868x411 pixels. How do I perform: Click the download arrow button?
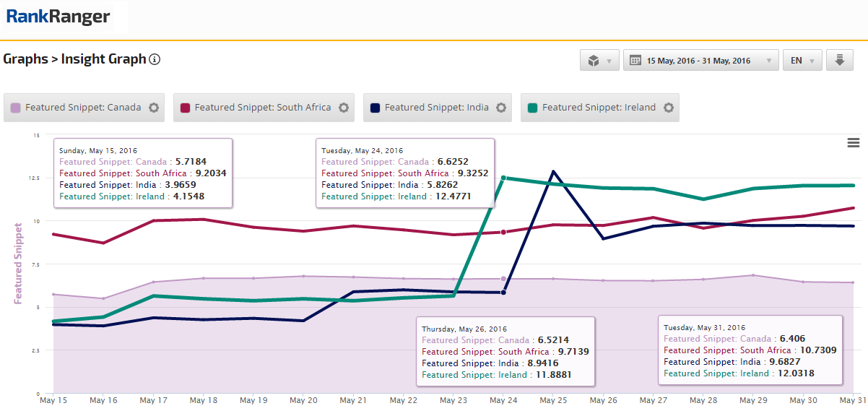(840, 61)
